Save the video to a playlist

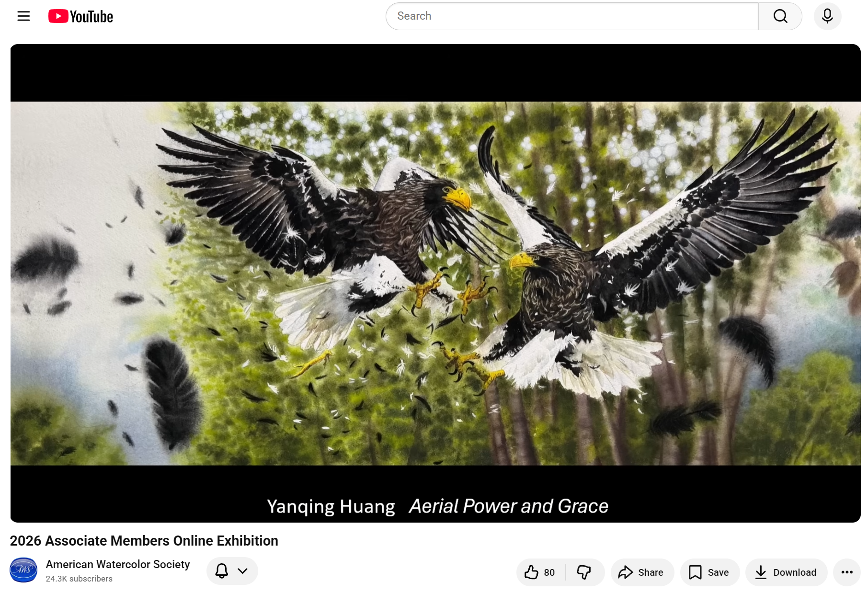click(709, 572)
